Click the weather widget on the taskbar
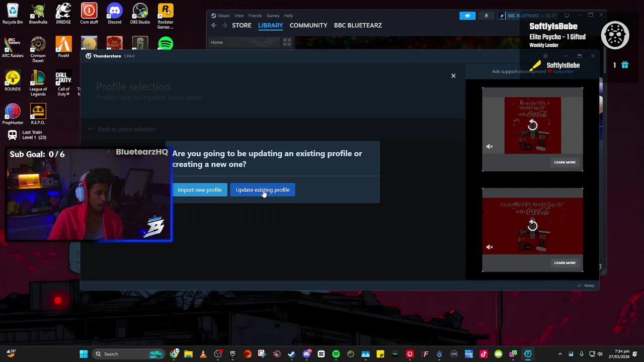 tap(11, 354)
